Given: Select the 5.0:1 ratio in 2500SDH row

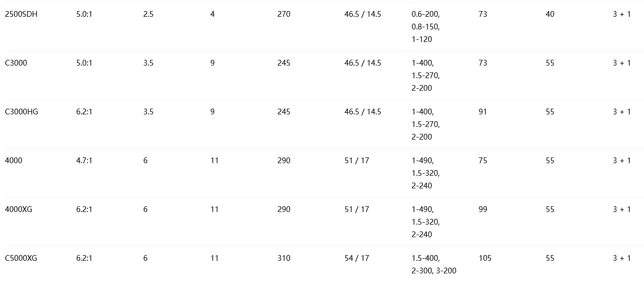Looking at the screenshot, I should click(x=84, y=14).
